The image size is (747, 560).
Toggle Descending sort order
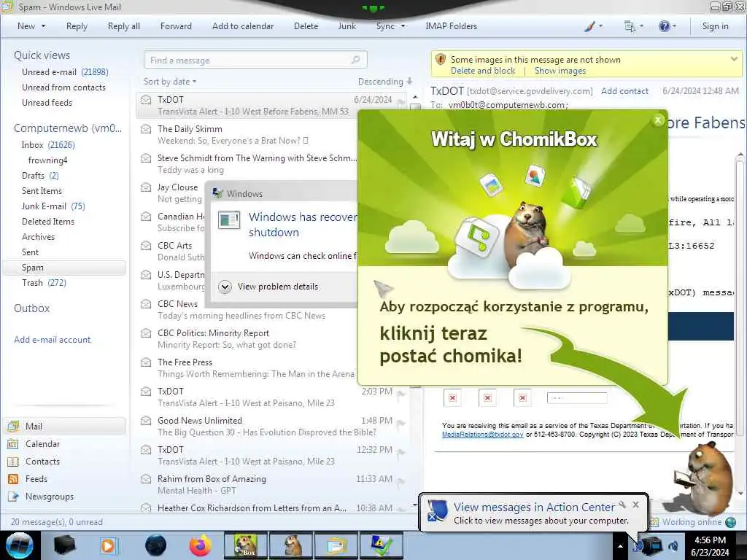pos(385,82)
